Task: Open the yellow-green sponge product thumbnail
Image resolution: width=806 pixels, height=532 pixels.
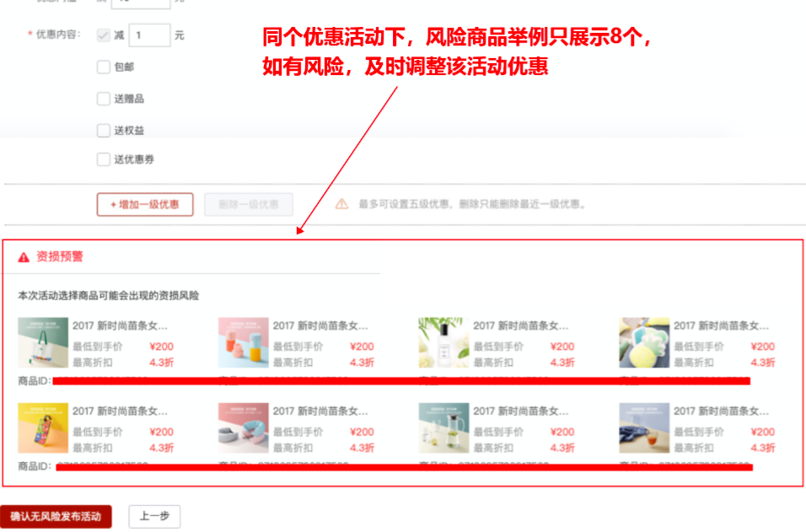Action: (644, 342)
